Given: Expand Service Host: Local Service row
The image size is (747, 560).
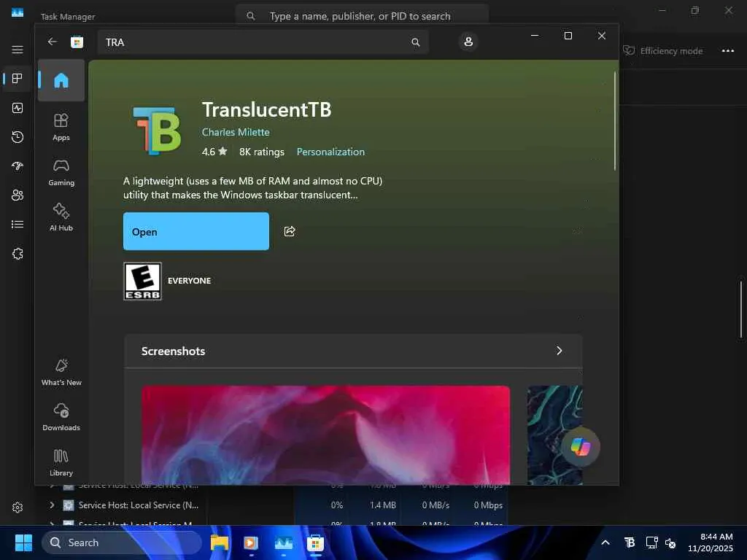Looking at the screenshot, I should point(52,505).
